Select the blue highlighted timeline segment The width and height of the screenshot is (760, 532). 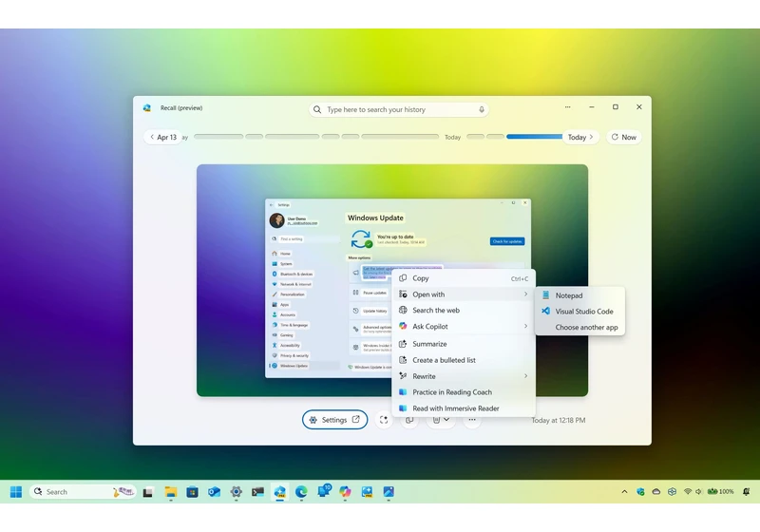click(534, 137)
